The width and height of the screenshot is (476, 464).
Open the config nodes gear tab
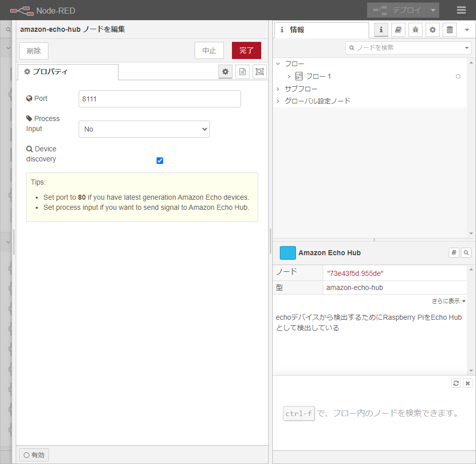click(x=433, y=30)
